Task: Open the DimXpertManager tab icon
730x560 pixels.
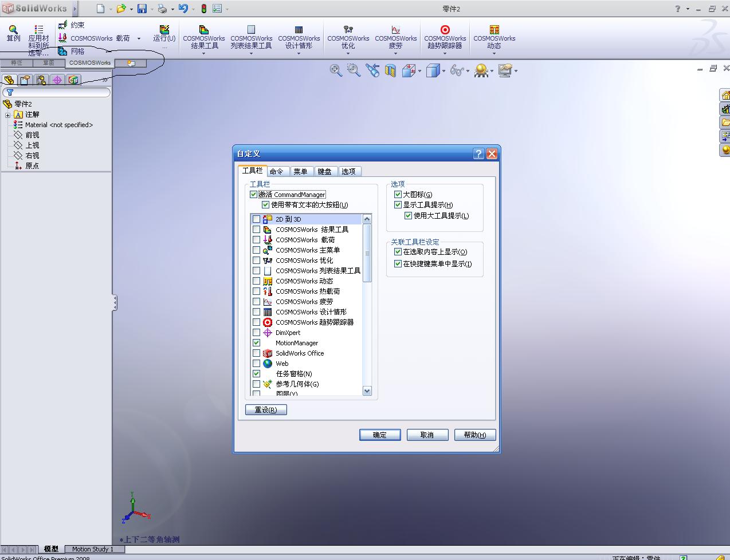Action: (57, 80)
